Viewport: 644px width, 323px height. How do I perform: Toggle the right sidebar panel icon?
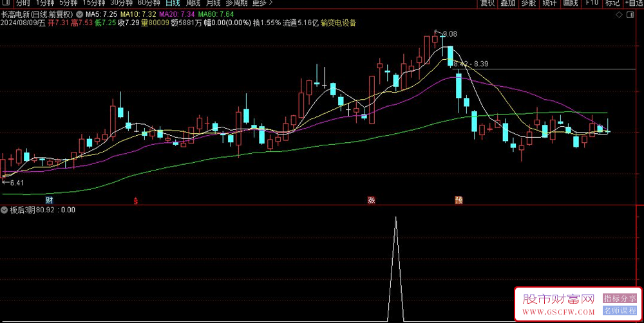click(630, 15)
